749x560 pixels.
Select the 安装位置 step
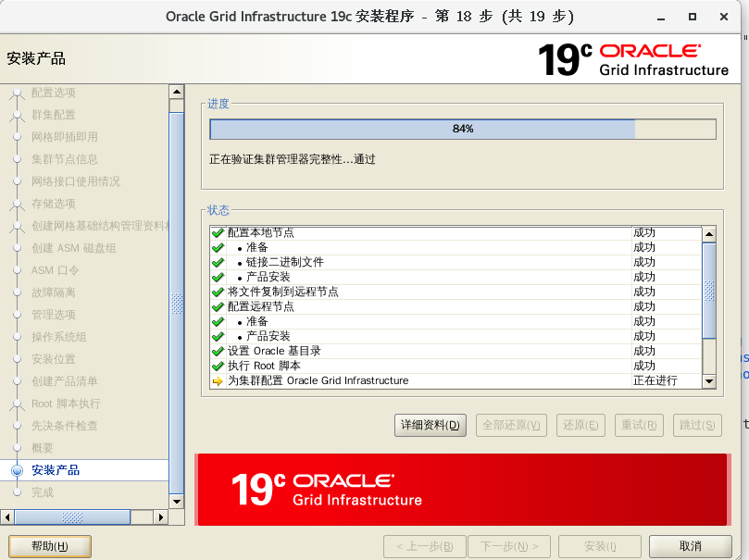point(54,359)
